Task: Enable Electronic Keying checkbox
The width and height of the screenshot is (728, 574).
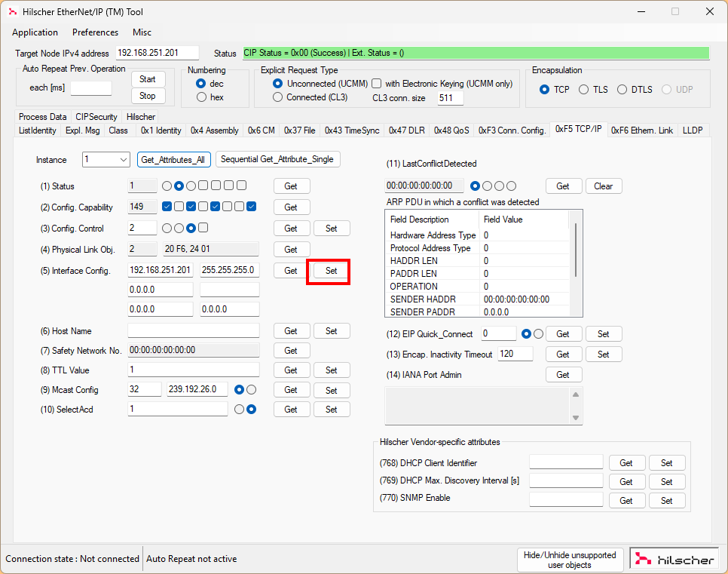Action: pos(377,84)
